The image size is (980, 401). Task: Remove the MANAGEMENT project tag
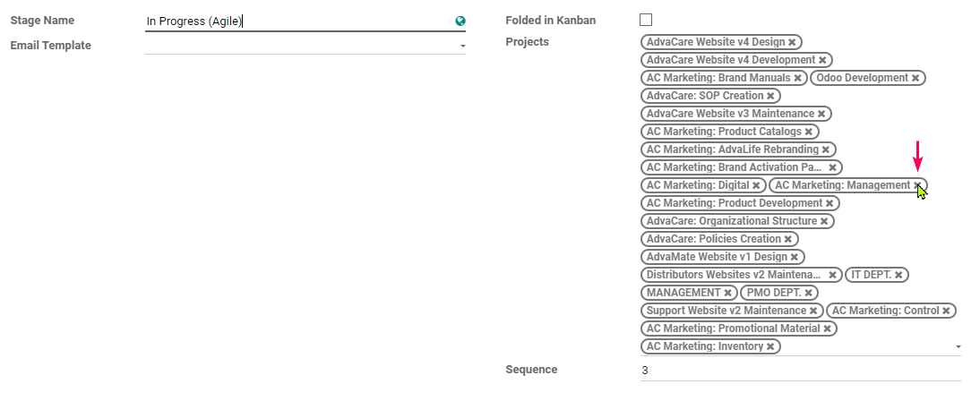(728, 293)
